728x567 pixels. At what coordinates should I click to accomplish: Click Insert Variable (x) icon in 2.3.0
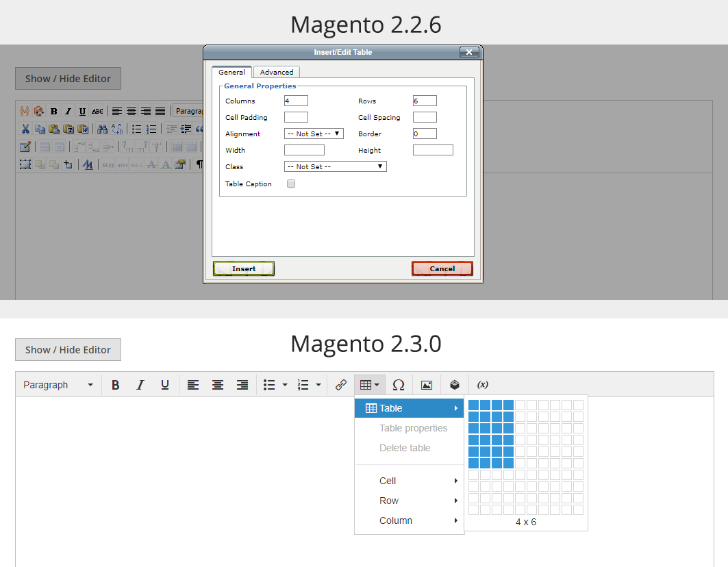(x=482, y=384)
